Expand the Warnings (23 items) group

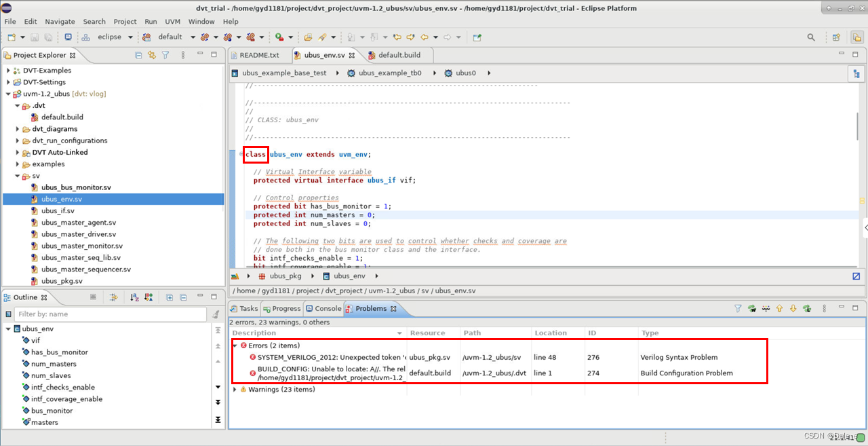[x=235, y=390]
